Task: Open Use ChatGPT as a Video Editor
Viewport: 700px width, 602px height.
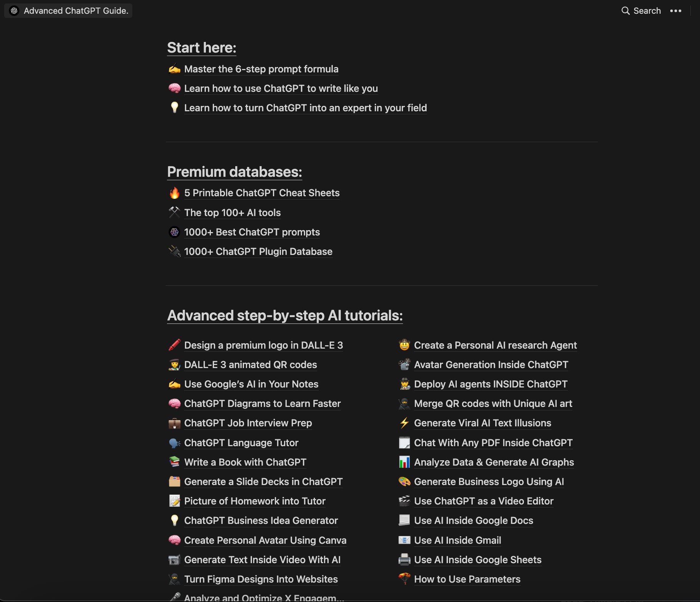Action: coord(484,501)
